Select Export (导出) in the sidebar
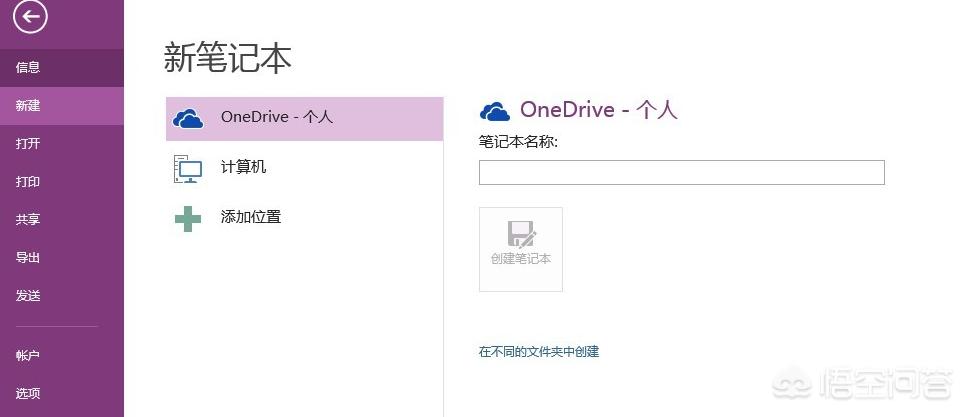The height and width of the screenshot is (417, 970). (28, 258)
